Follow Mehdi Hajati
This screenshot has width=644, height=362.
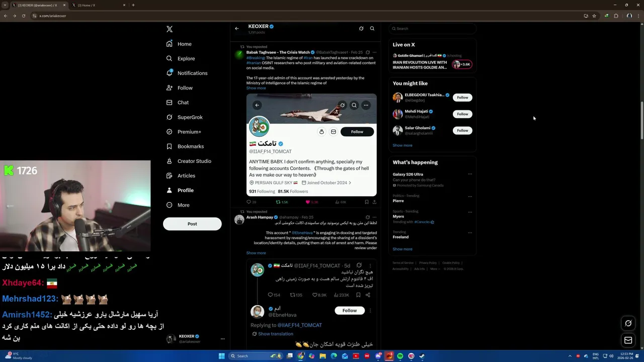pyautogui.click(x=462, y=114)
